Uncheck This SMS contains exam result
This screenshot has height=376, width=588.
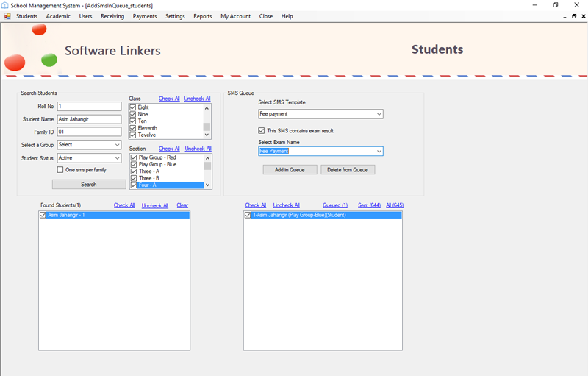(x=262, y=130)
